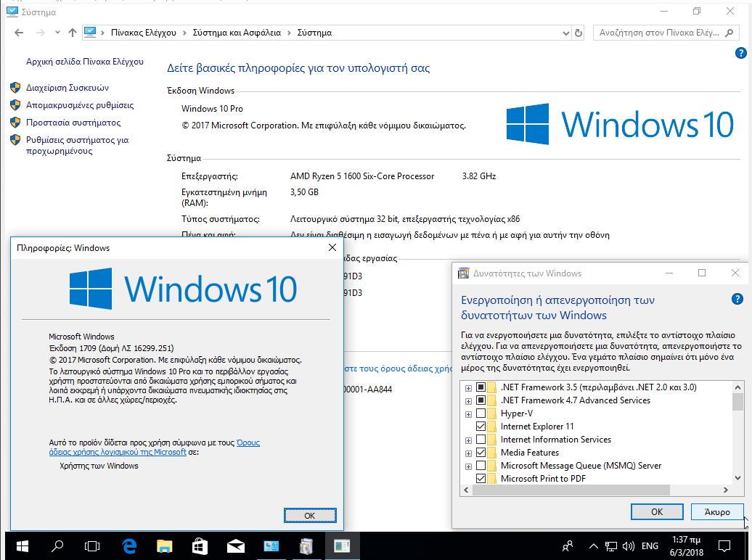Enable Microsoft Message Queue (MSMQ) Server checkbox

click(481, 465)
